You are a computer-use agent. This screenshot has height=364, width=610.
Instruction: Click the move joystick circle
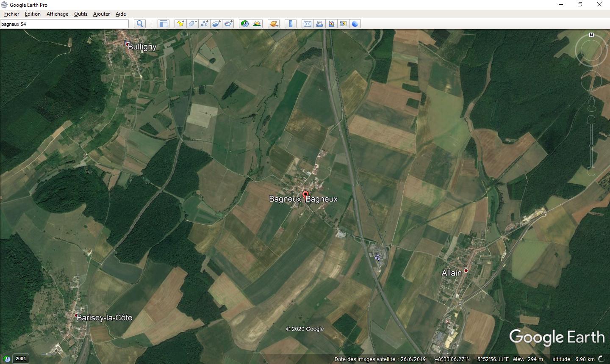pos(591,80)
